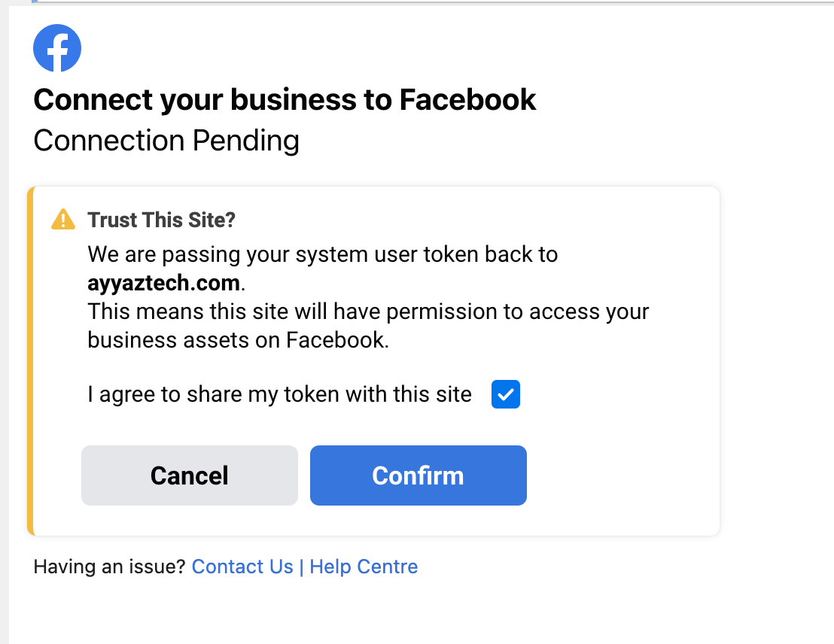Click the Facebook logo icon
834x644 pixels.
pos(57,48)
